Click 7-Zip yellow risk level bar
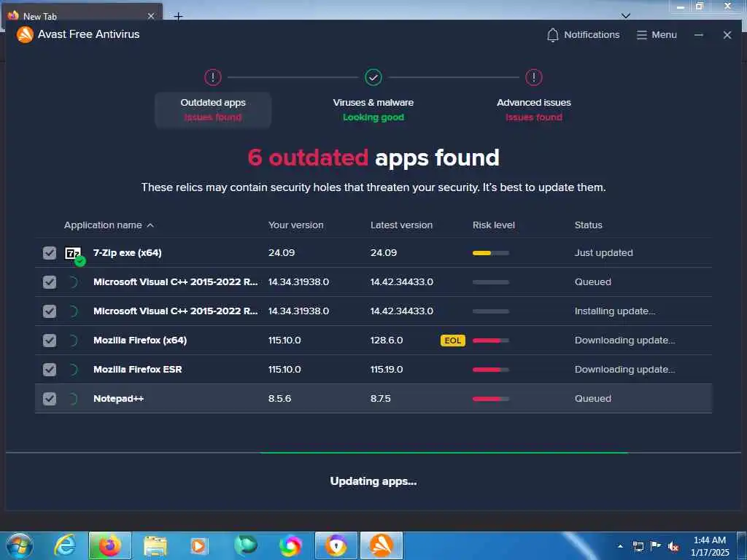The height and width of the screenshot is (560, 747). (x=491, y=253)
